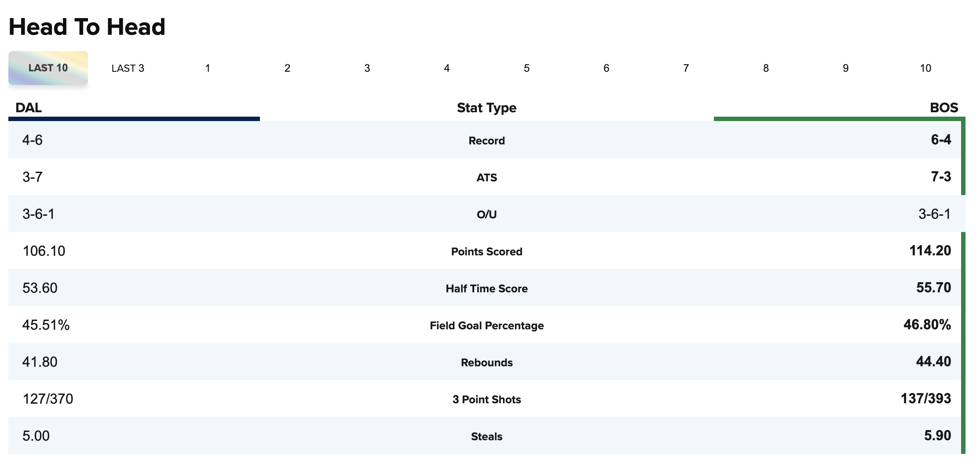Image resolution: width=980 pixels, height=464 pixels.
Task: Click DAL 3 point shots 127/370
Action: (48, 399)
